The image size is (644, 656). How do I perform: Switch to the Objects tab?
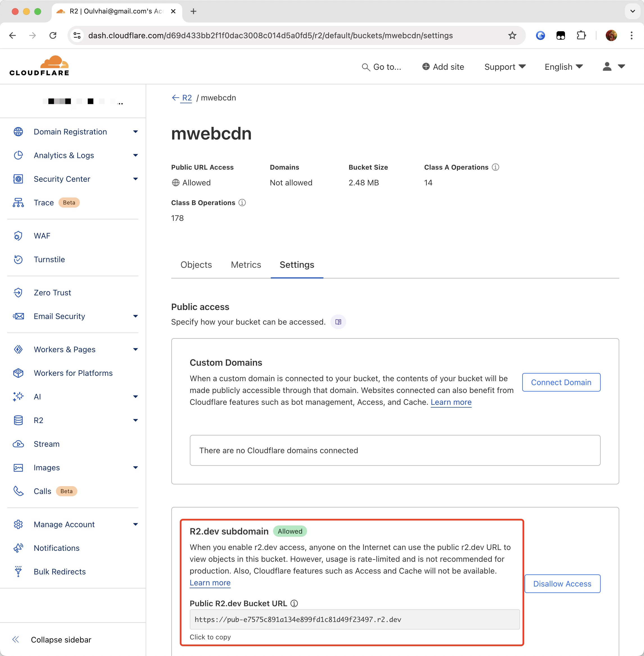click(196, 264)
